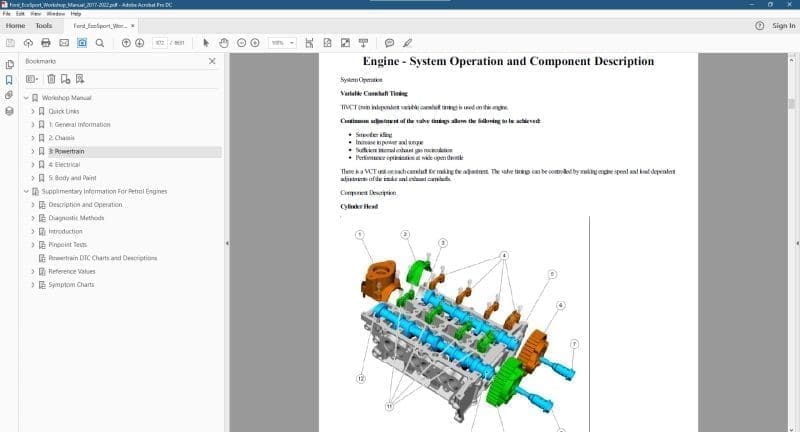800x432 pixels.
Task: Open the Window menu
Action: click(x=56, y=14)
